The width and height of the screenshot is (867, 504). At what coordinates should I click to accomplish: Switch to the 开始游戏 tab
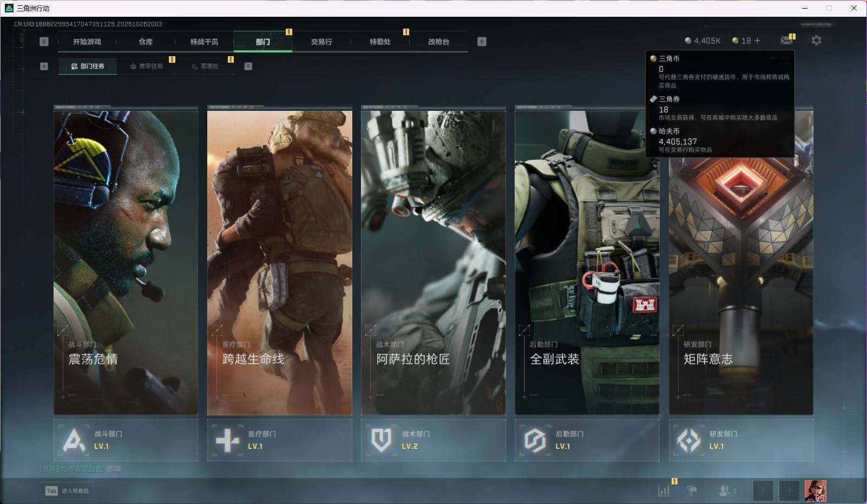point(87,42)
